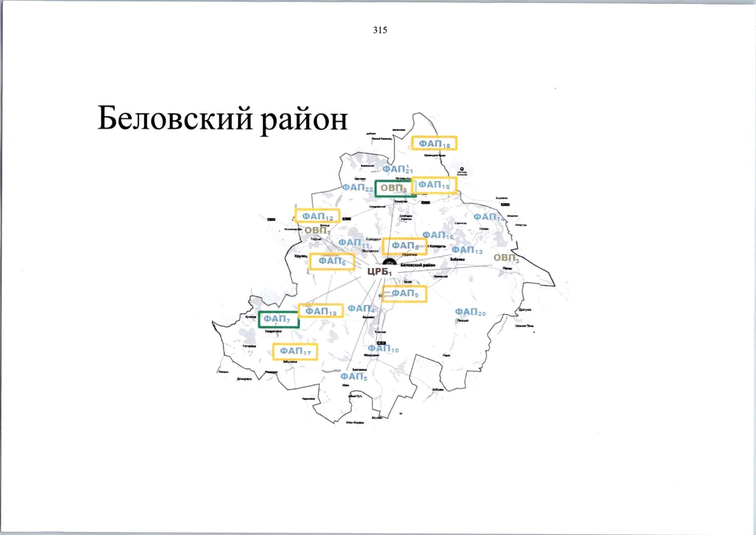Click the green-framed ФАП7 marker
756x535 pixels.
pyautogui.click(x=278, y=319)
